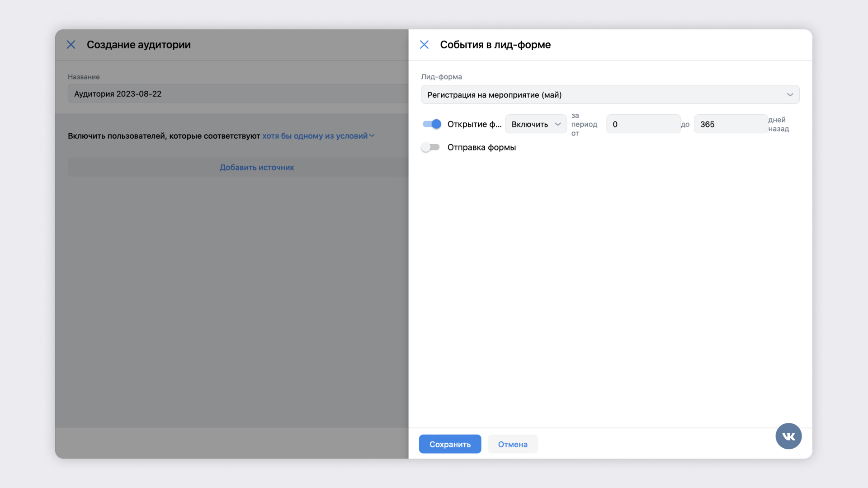Click the truncated Открытие ф... label
868x488 pixels.
pos(474,124)
